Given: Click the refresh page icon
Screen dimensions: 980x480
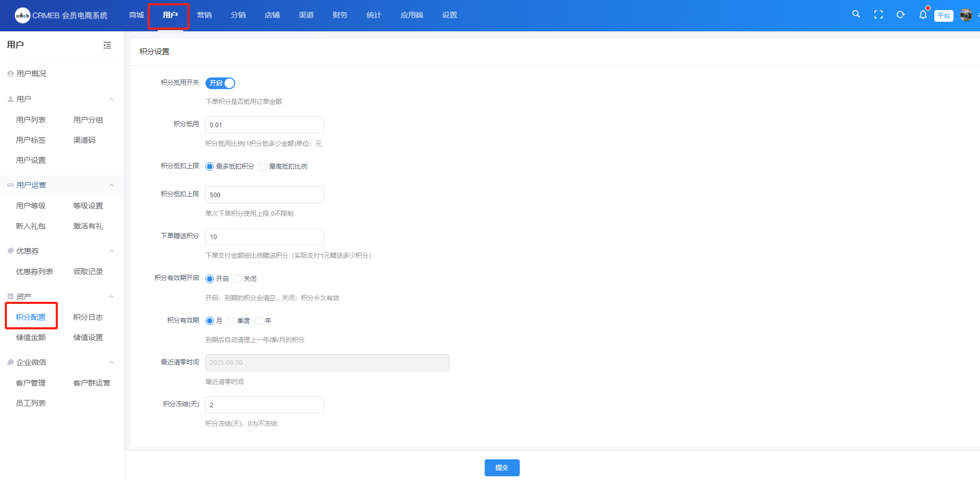Looking at the screenshot, I should [900, 15].
